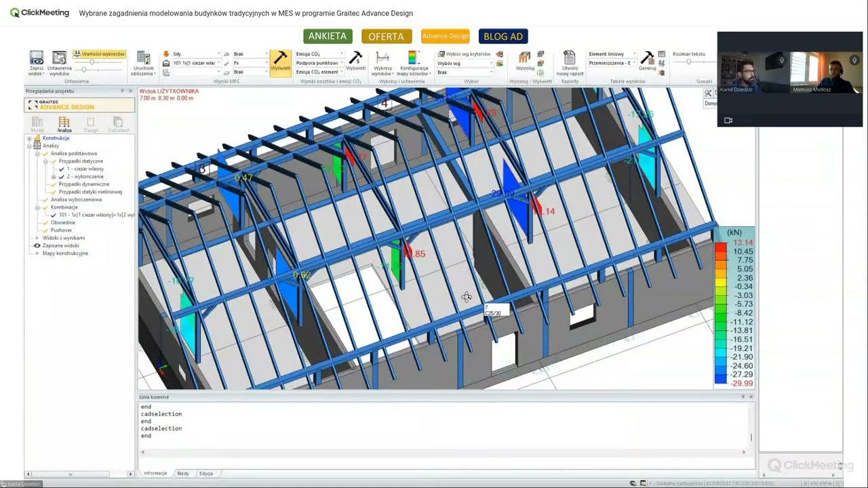Open the Podpora punktowa dropdown

[x=319, y=63]
